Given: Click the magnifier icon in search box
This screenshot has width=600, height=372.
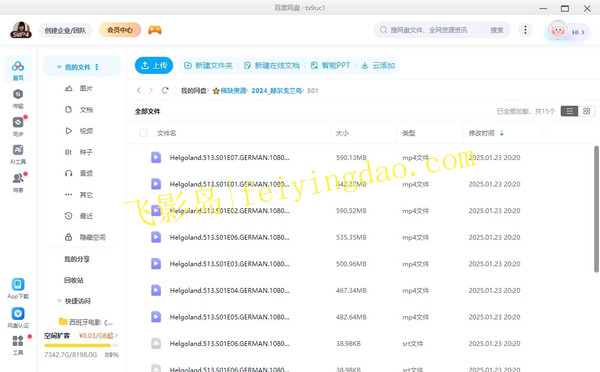Looking at the screenshot, I should 383,30.
